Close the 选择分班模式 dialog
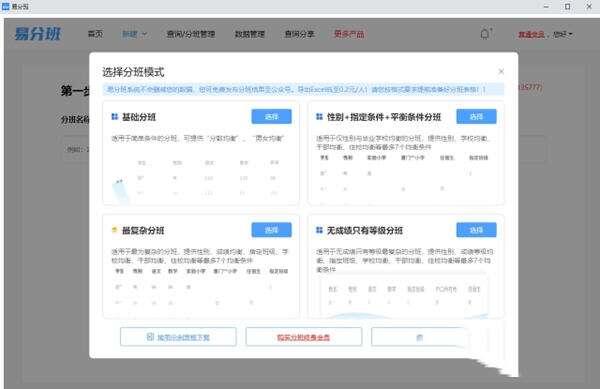The width and height of the screenshot is (600, 389). click(x=501, y=72)
